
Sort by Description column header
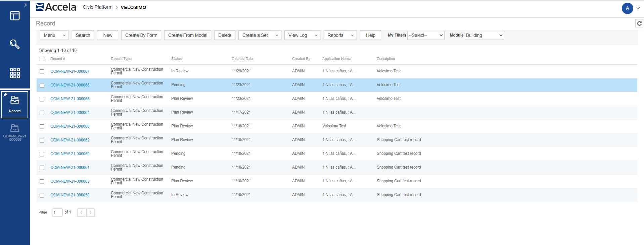click(x=386, y=59)
